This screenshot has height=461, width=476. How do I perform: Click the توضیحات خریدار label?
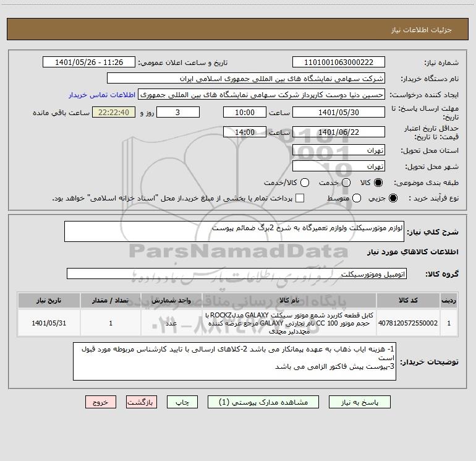coord(429,362)
